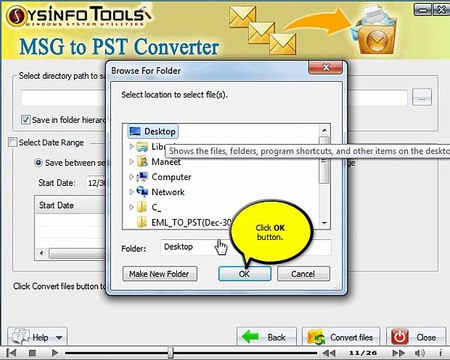The image size is (450, 360).
Task: Expand the Libraries tree node
Action: tap(131, 146)
